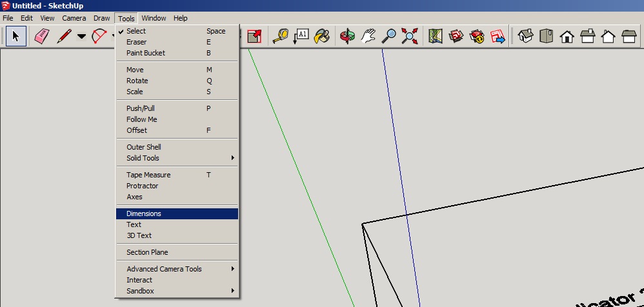The image size is (644, 307).
Task: Choose Interact menu entry
Action: click(x=177, y=280)
